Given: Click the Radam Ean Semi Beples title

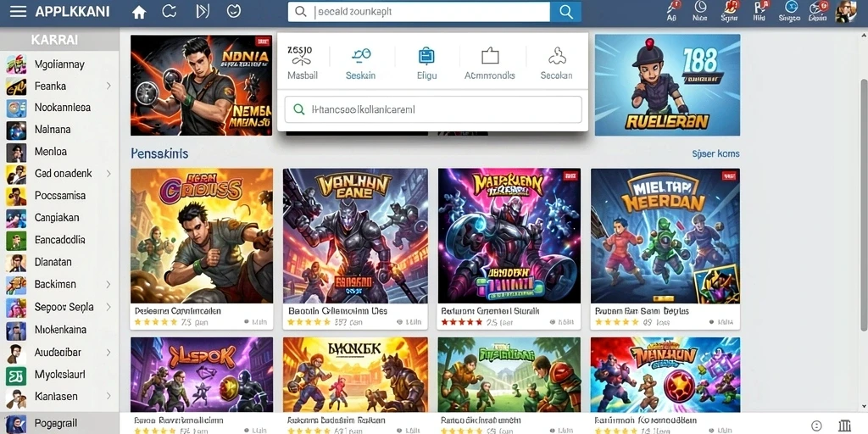Looking at the screenshot, I should point(643,311).
